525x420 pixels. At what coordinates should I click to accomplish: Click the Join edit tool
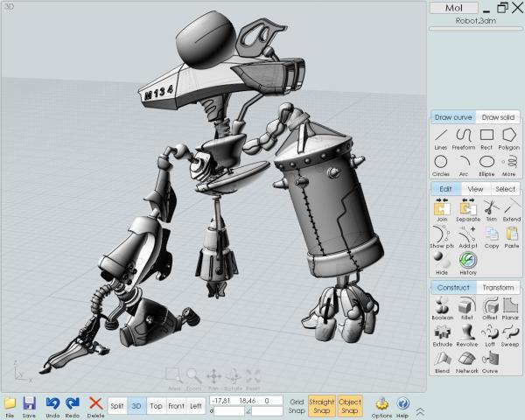pyautogui.click(x=442, y=210)
